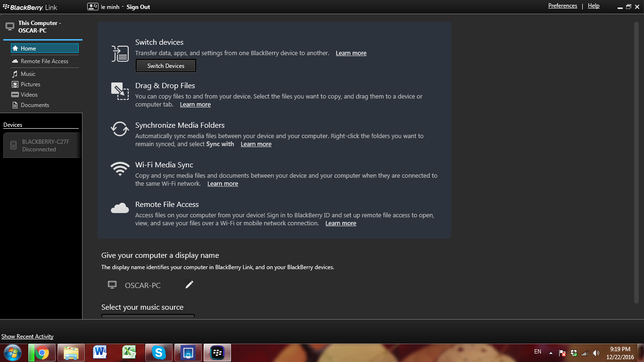The image size is (644, 362).
Task: Click the Drag & Drop Files icon
Action: coord(120,90)
